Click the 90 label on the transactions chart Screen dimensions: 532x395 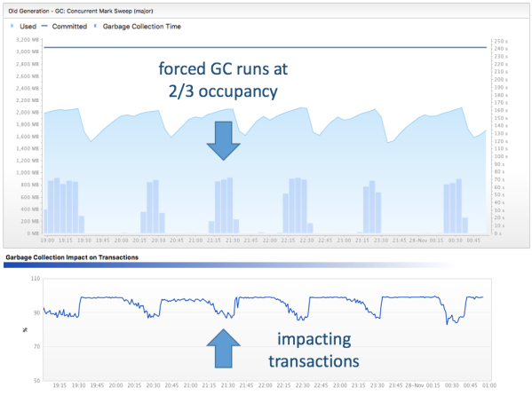tap(36, 312)
